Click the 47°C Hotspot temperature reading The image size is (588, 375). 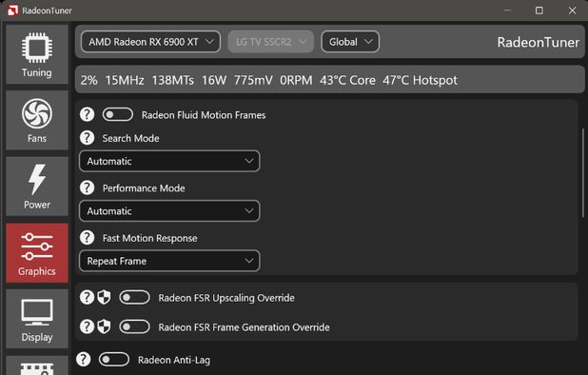420,80
